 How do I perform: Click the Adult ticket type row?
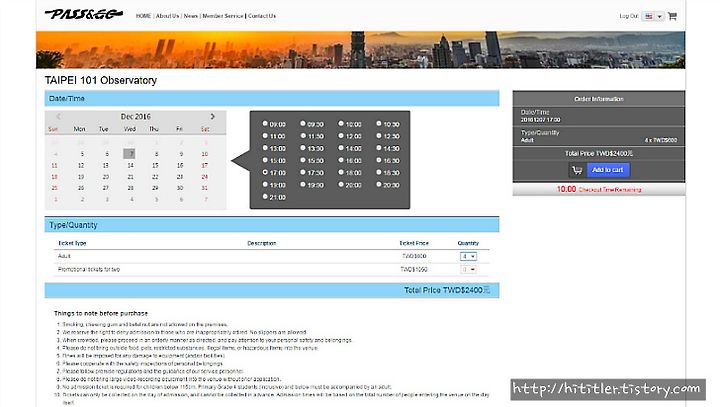[271, 256]
